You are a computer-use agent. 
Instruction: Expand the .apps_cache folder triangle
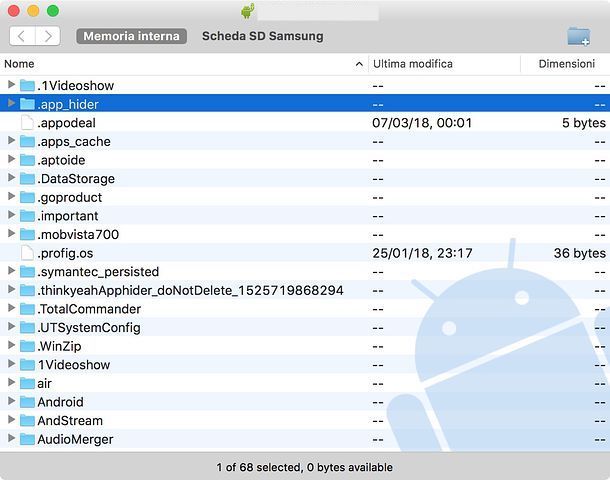[11, 140]
